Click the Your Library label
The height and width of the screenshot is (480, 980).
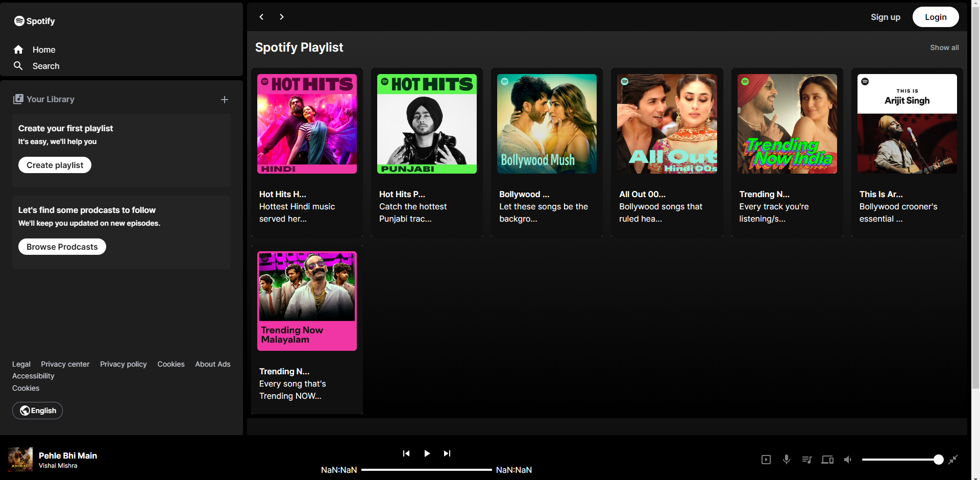(x=51, y=99)
